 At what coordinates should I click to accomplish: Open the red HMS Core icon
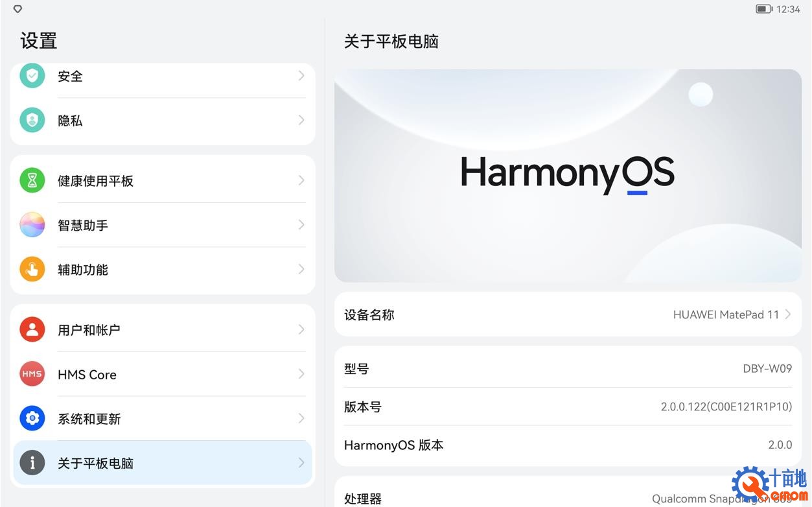[x=32, y=374]
